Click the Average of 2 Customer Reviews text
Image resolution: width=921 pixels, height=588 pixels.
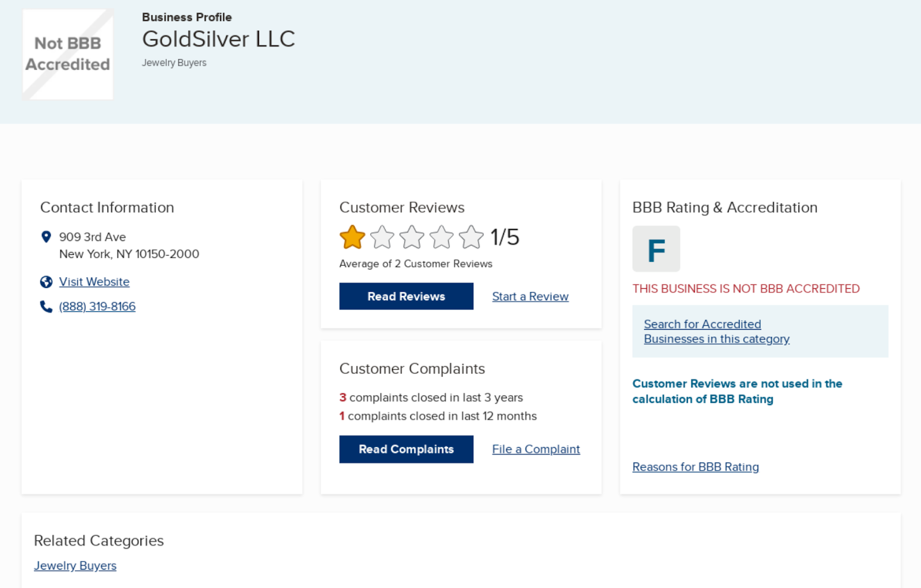pyautogui.click(x=416, y=264)
